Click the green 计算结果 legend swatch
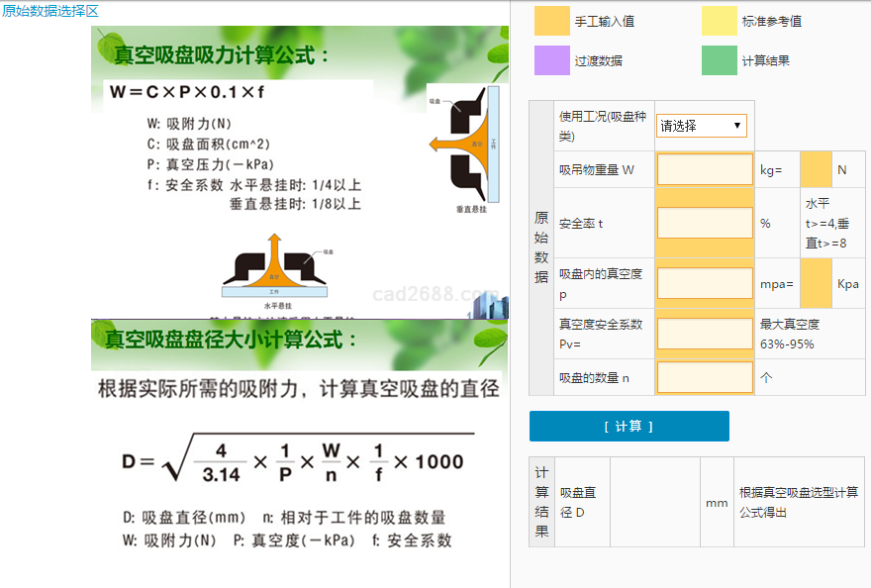 [x=720, y=60]
